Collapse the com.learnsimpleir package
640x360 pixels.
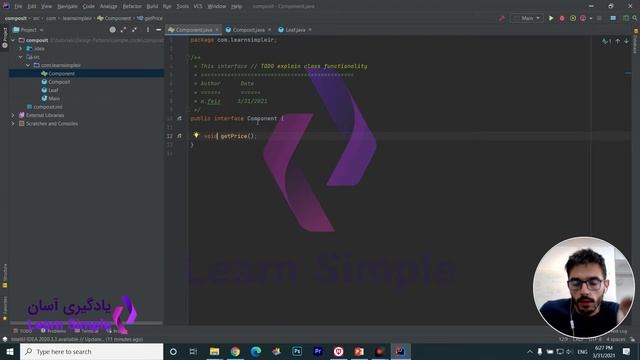point(28,65)
